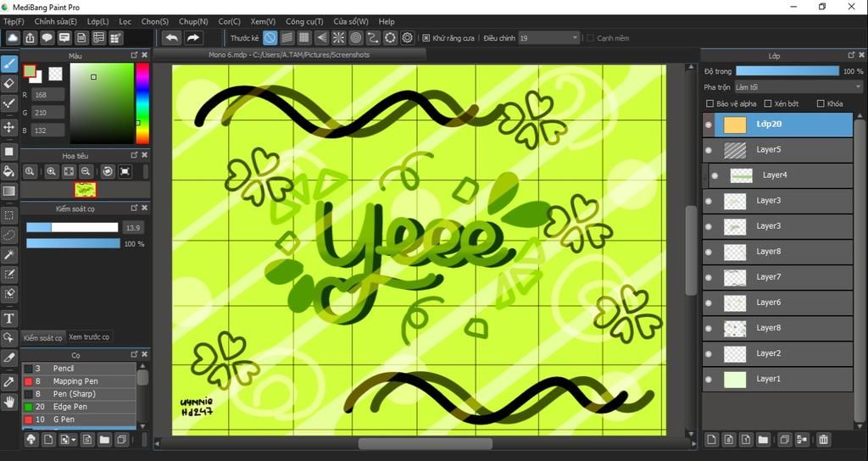Open the Điều chỉnh value dropdown
Screen dimensions: 868x461
tap(549, 38)
